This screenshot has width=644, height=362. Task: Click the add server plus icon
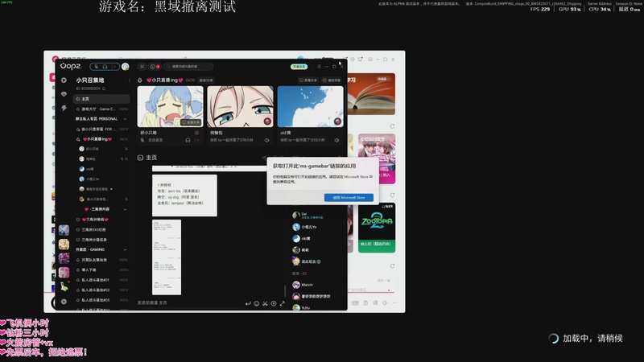click(64, 302)
